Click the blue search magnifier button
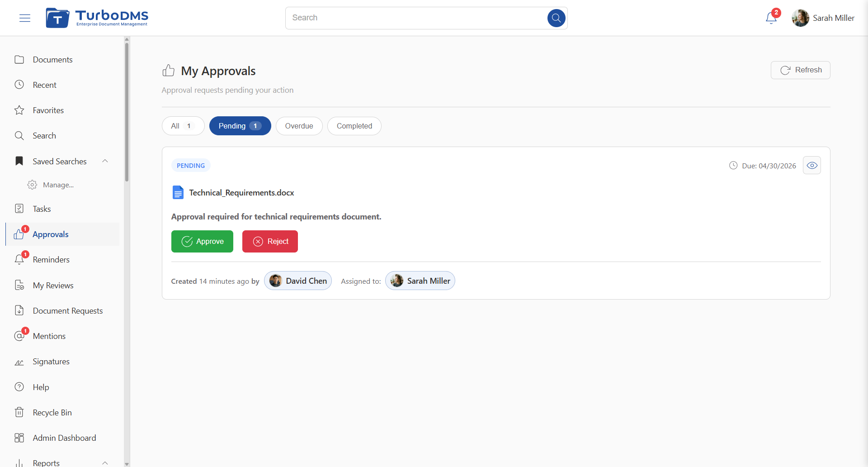The image size is (868, 467). [556, 18]
